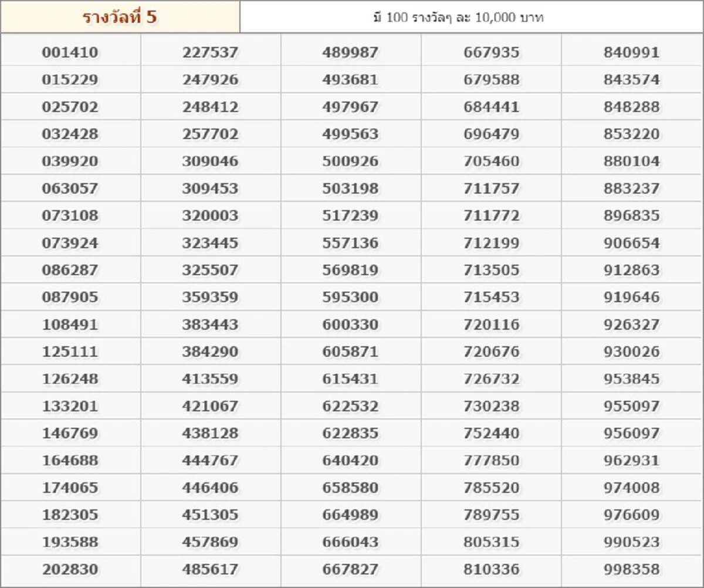Select lottery number 039920
The height and width of the screenshot is (588, 704).
coord(70,161)
